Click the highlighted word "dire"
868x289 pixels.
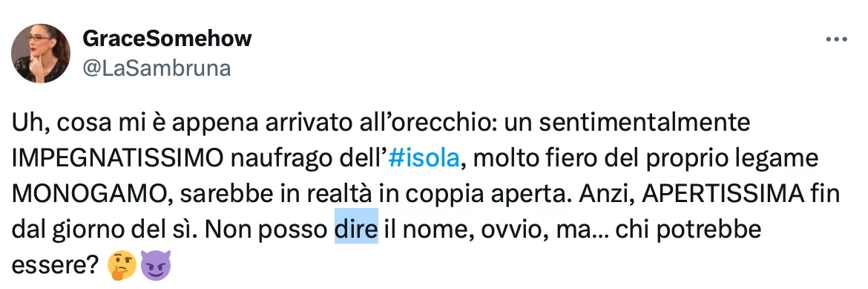tap(356, 229)
